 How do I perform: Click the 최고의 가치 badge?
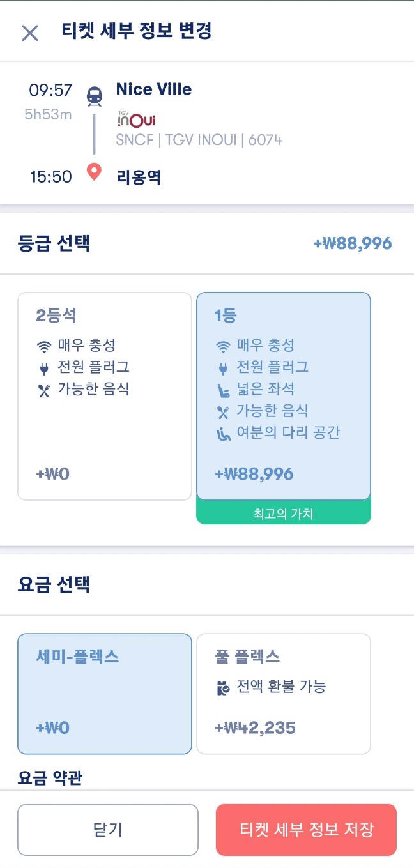click(283, 513)
